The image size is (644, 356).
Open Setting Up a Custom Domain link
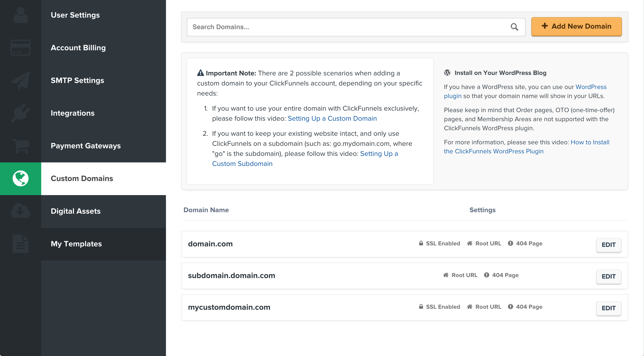pos(332,118)
